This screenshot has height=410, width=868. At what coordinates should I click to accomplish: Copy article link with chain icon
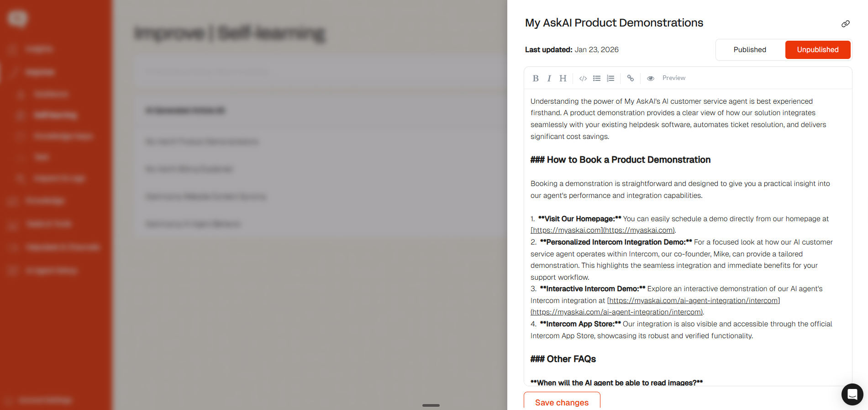[x=846, y=24]
